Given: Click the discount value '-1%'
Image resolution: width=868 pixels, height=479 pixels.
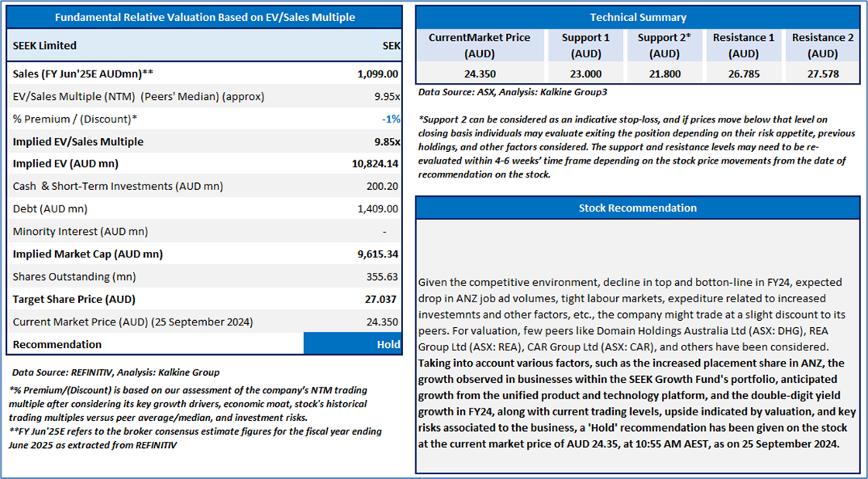Looking at the screenshot, I should click(391, 119).
